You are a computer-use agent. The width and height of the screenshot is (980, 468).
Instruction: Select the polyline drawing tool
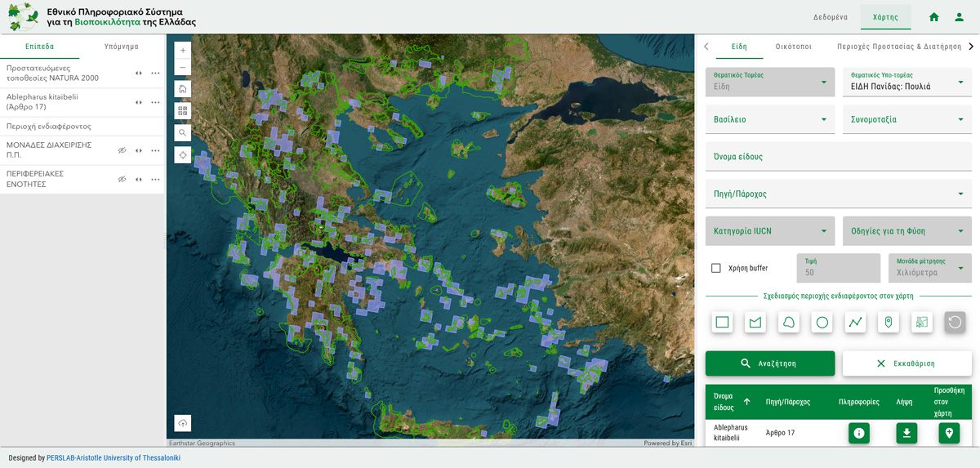[855, 323]
